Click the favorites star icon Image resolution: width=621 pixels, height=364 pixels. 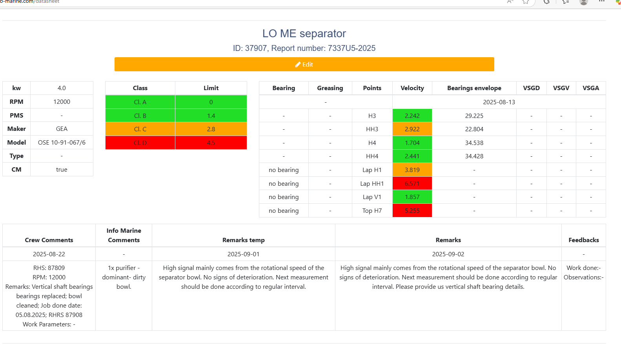tap(526, 2)
